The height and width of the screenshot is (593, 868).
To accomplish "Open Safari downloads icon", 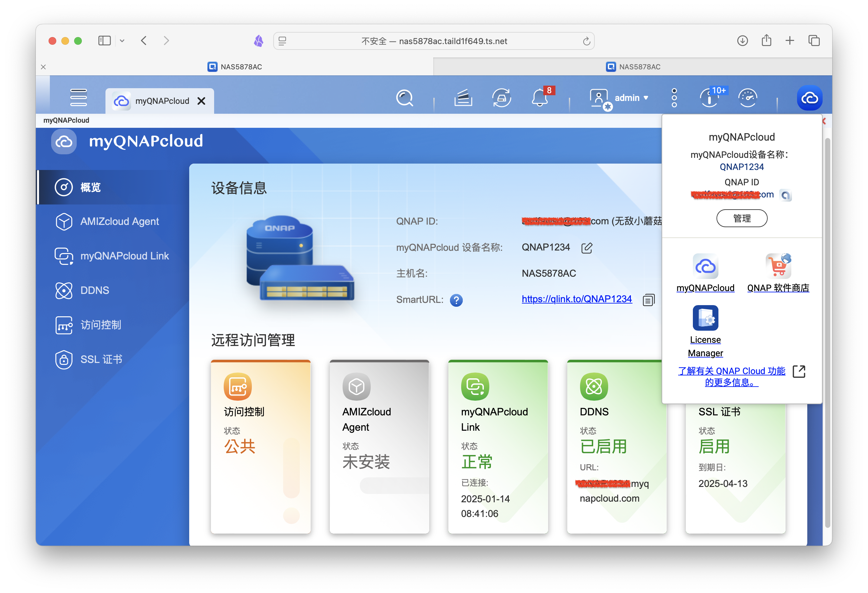I will (x=742, y=40).
